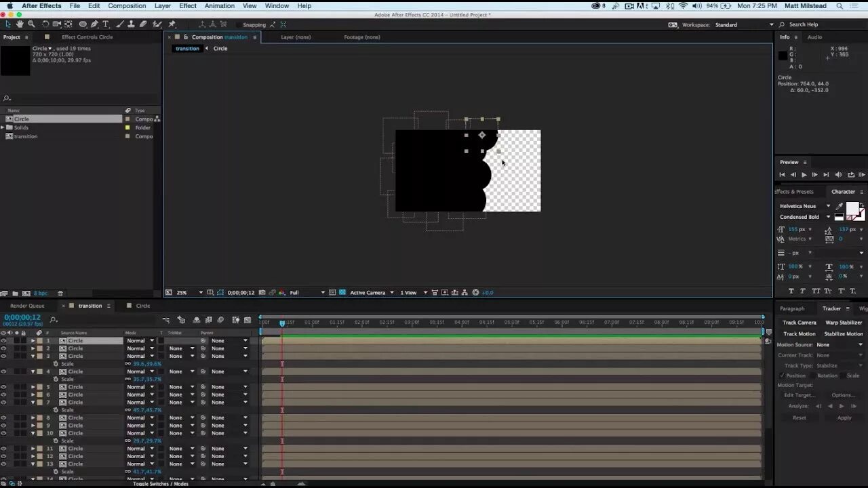The width and height of the screenshot is (868, 488).
Task: Click the Track Motion button
Action: 800,333
